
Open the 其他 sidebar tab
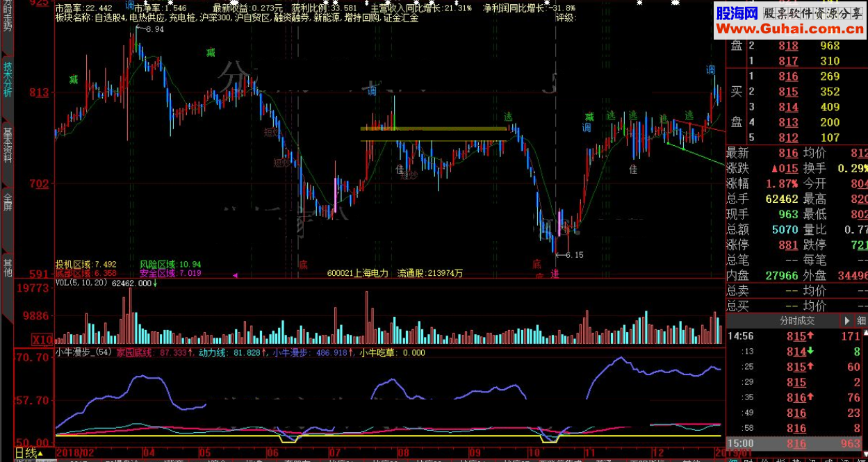7,267
